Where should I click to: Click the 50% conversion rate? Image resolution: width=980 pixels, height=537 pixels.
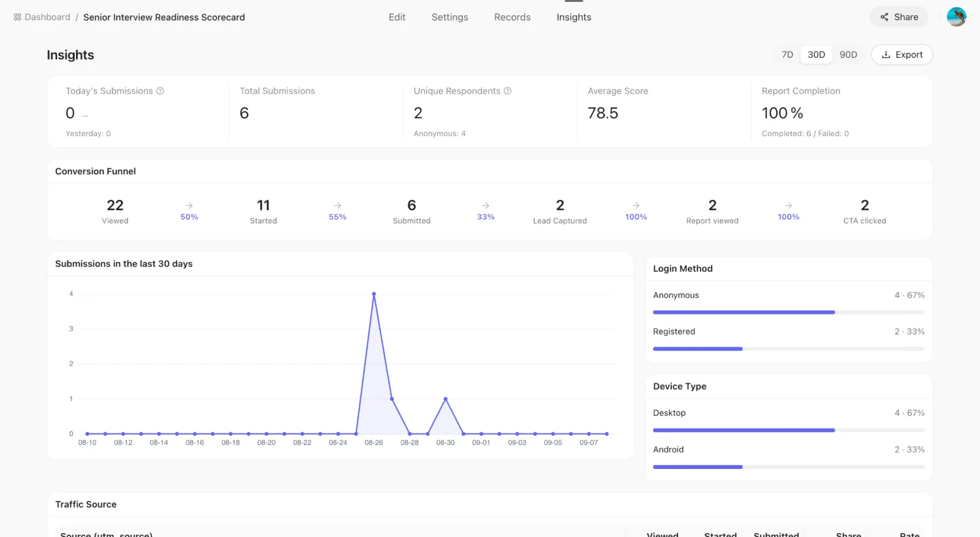click(189, 217)
